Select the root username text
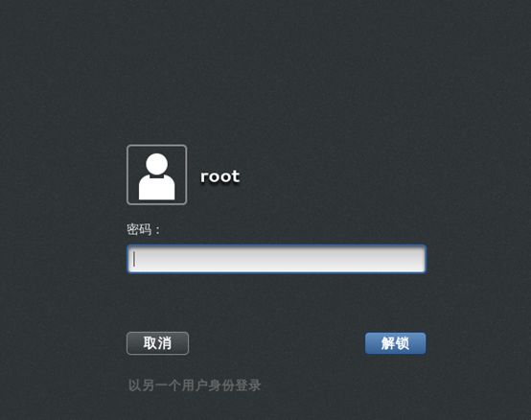This screenshot has height=420, width=531. pyautogui.click(x=219, y=176)
